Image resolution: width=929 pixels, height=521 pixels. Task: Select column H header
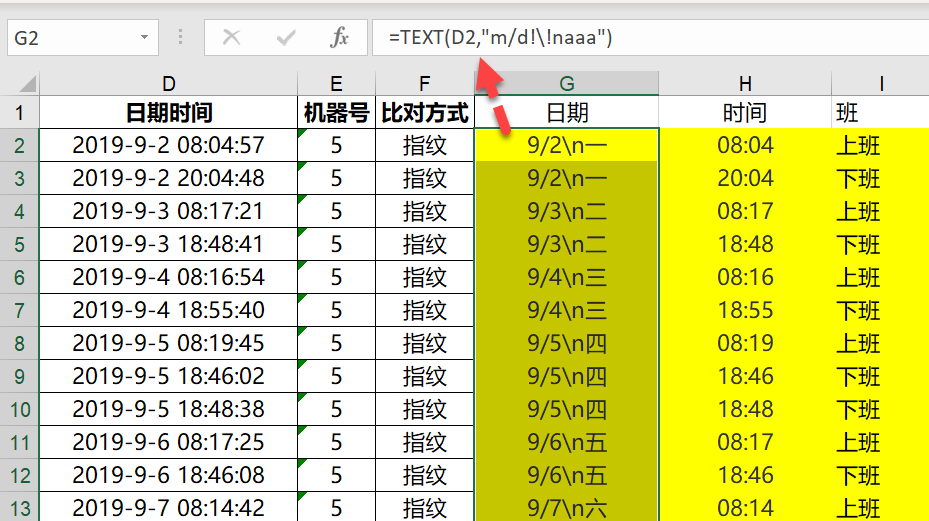click(x=745, y=84)
